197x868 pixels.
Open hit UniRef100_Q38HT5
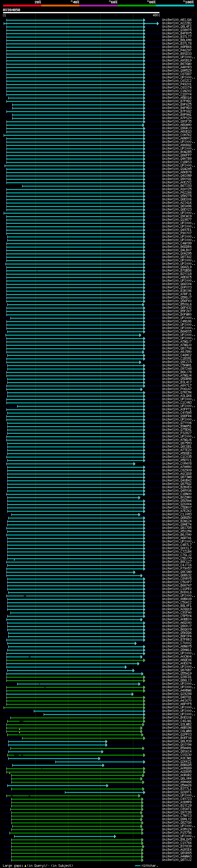pos(177,30)
